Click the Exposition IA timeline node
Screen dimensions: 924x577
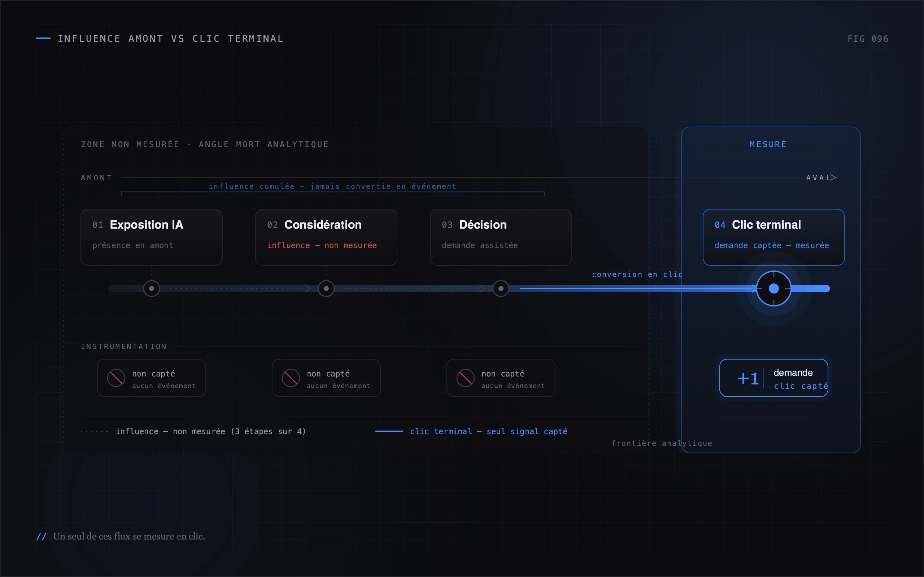click(x=152, y=288)
